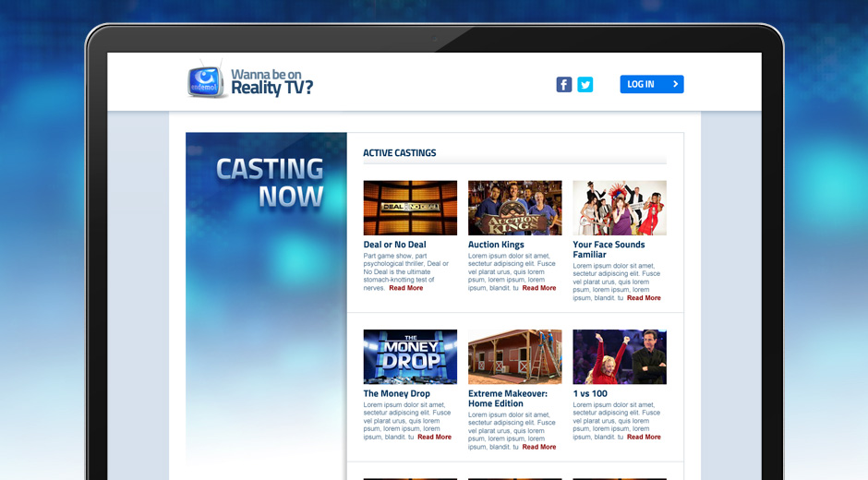Screen dimensions: 868x480
Task: Click the Deal or No Deal description text
Action: [x=405, y=271]
